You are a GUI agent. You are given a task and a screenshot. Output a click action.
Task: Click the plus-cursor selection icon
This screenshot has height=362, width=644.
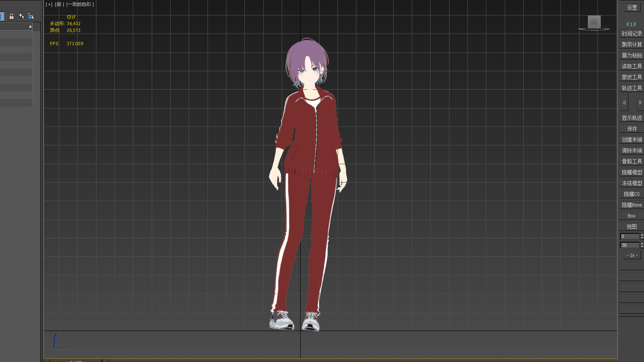pyautogui.click(x=21, y=16)
